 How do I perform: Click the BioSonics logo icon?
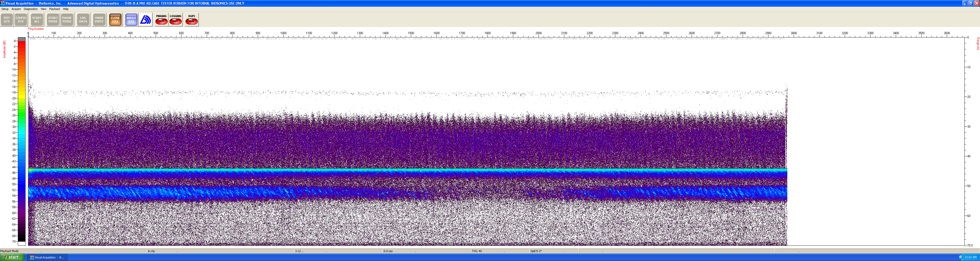145,20
